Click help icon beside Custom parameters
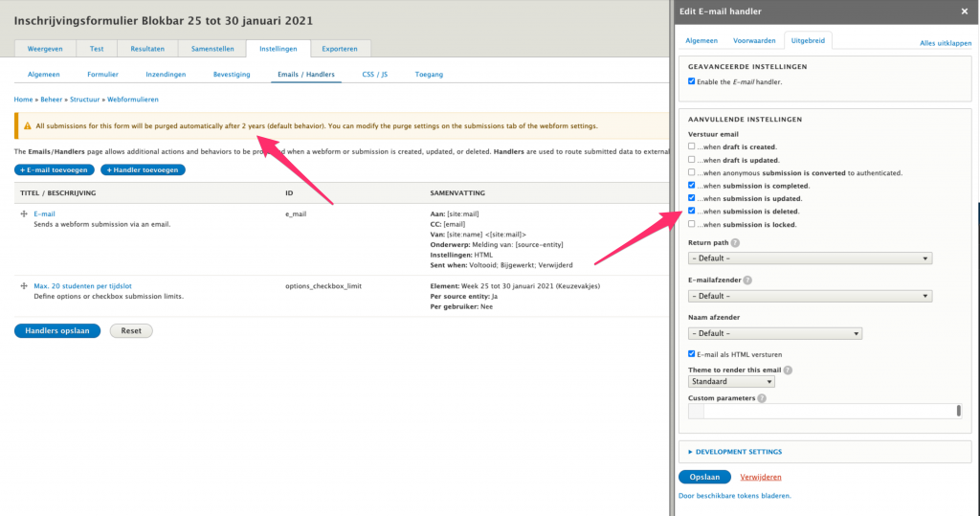The width and height of the screenshot is (980, 516). click(x=763, y=398)
